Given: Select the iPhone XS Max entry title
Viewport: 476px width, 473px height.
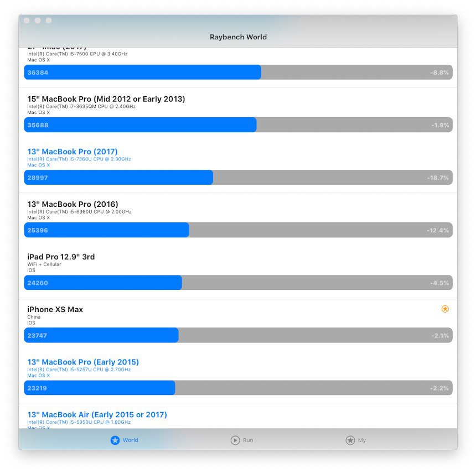Looking at the screenshot, I should point(55,309).
